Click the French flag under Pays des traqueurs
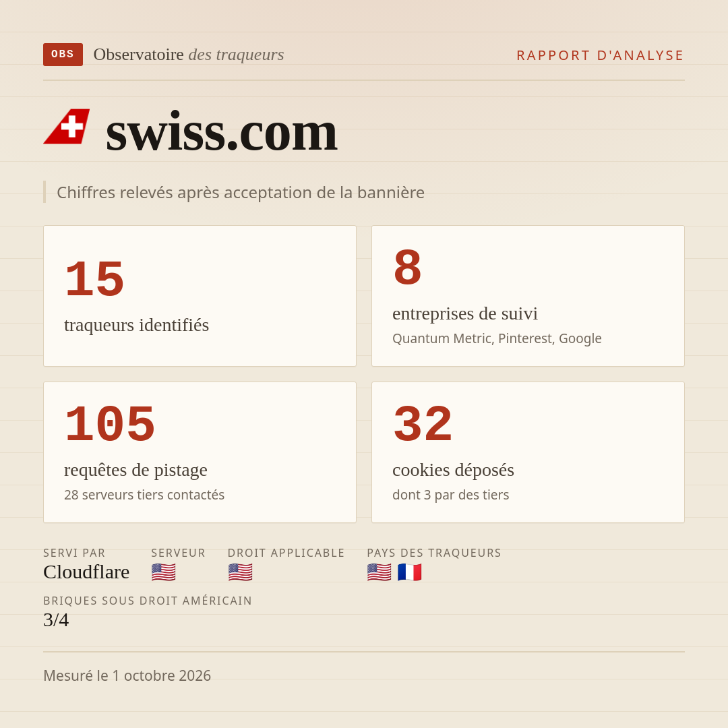 (410, 572)
